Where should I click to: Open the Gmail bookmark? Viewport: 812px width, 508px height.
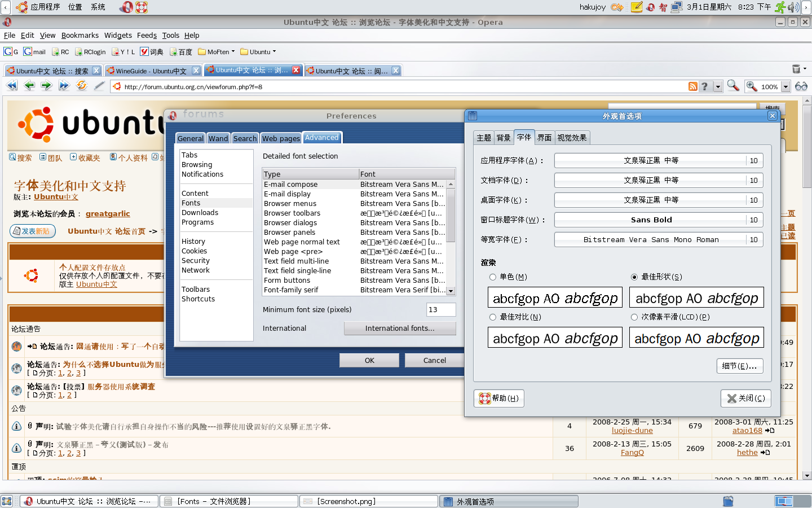(x=34, y=51)
